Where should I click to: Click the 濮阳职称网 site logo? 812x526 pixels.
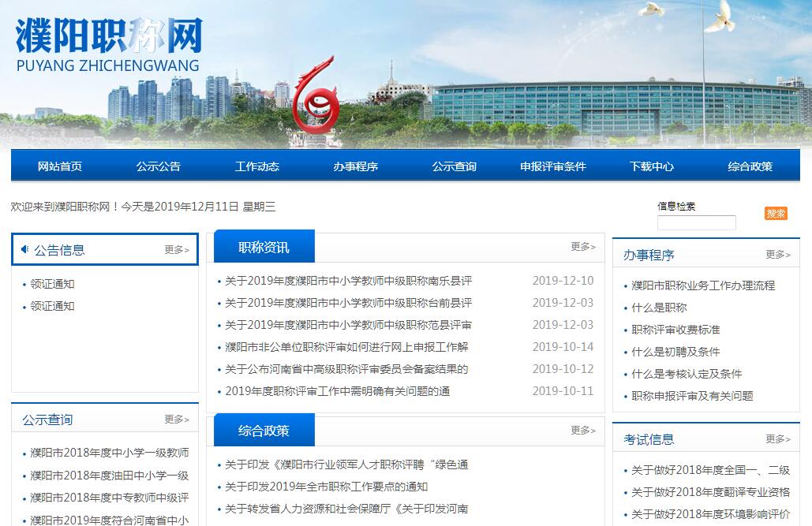(x=108, y=44)
